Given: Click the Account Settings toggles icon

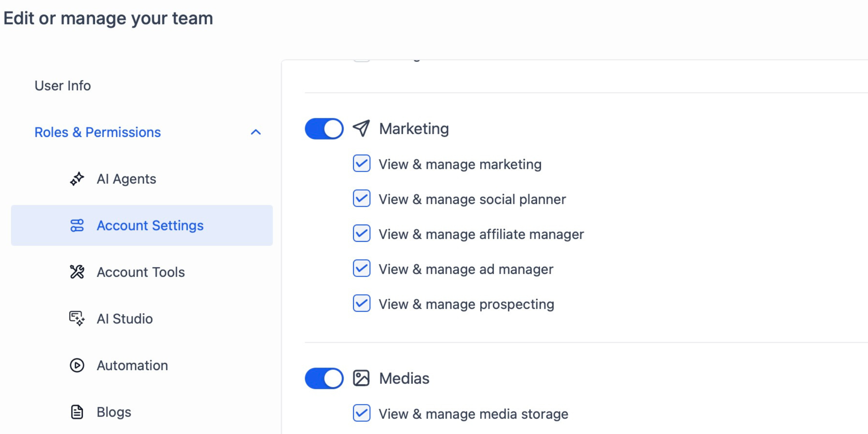Looking at the screenshot, I should (77, 225).
